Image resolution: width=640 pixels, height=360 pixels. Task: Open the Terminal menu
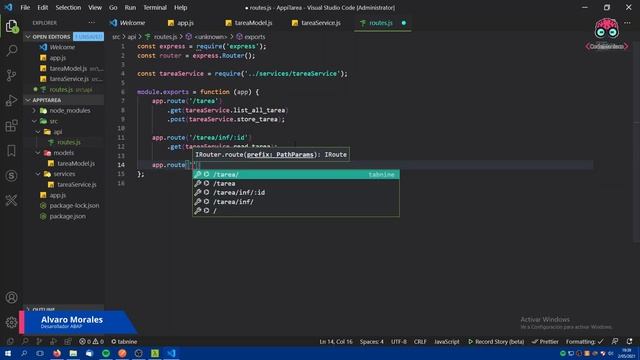(155, 7)
